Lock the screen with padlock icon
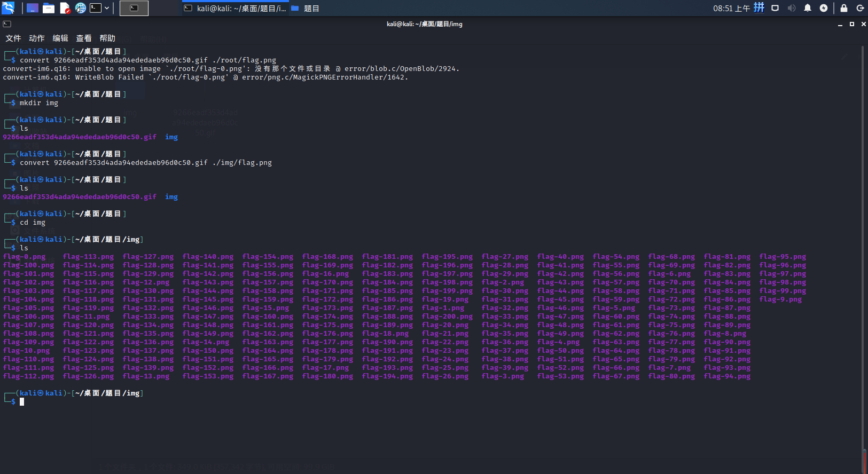868x474 pixels. point(844,8)
